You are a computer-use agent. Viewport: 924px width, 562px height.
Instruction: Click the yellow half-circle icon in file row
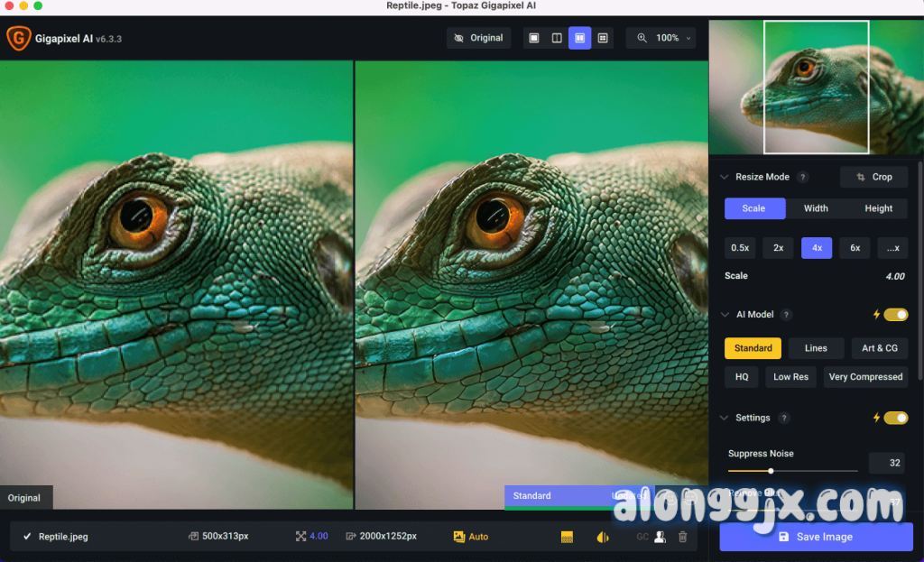[x=603, y=537]
